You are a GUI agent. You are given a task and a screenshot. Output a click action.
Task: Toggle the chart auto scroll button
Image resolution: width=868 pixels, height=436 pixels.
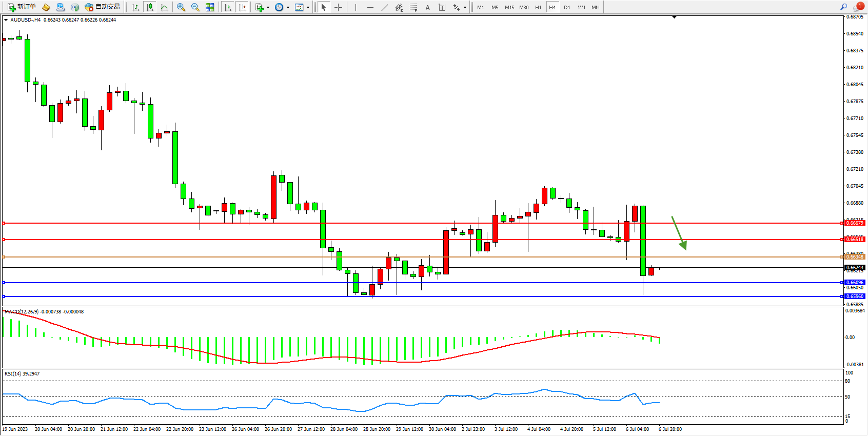pos(228,7)
